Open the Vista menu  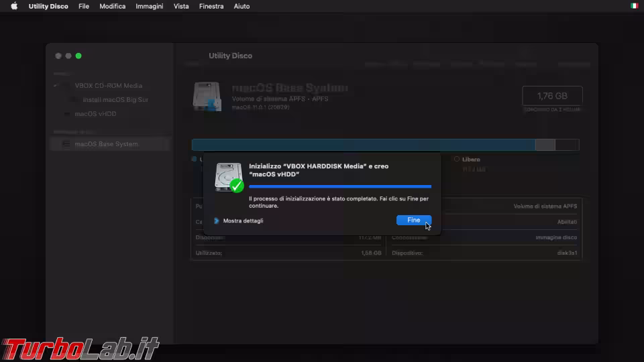point(181,6)
